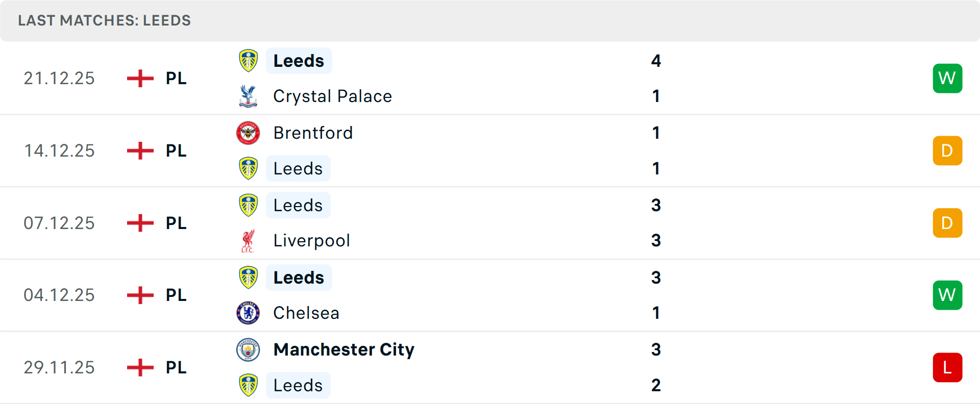980x404 pixels.
Task: Open the Liverpool team link
Action: (x=311, y=241)
